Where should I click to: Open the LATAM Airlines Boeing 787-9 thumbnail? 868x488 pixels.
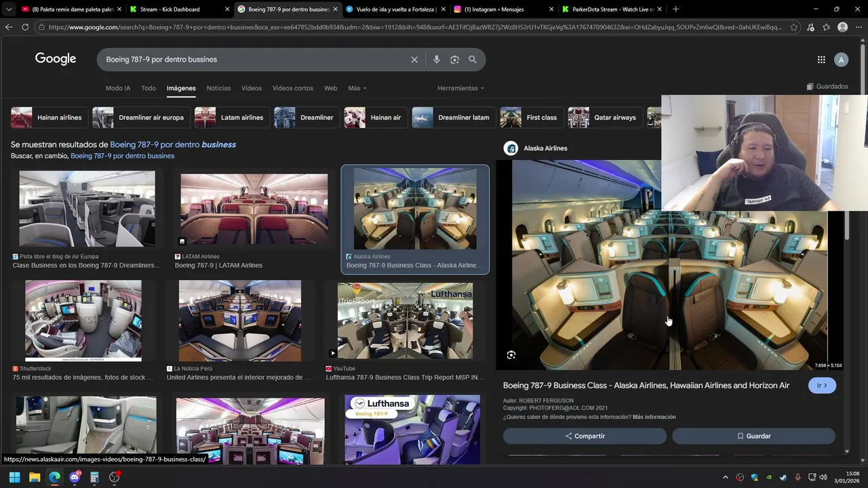254,209
